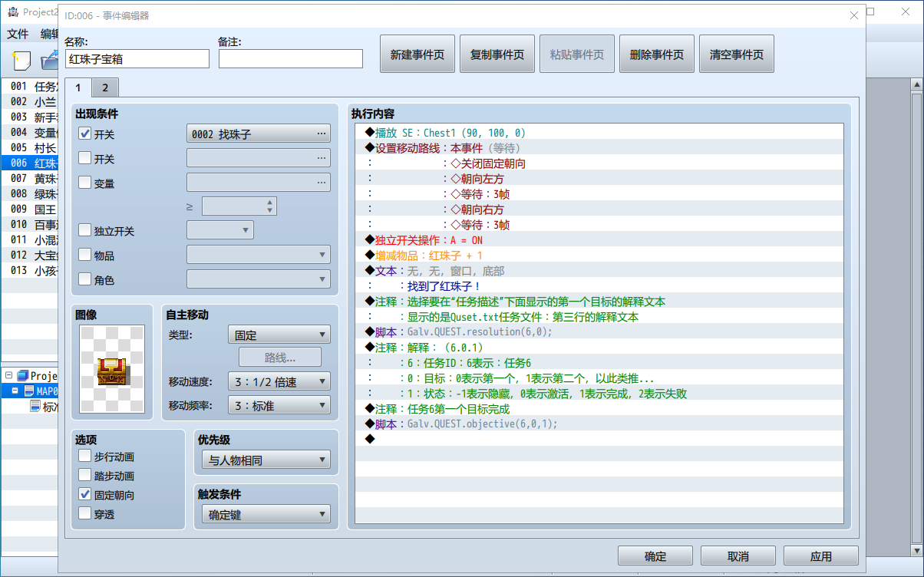Enable the 穿透 option

click(x=85, y=514)
